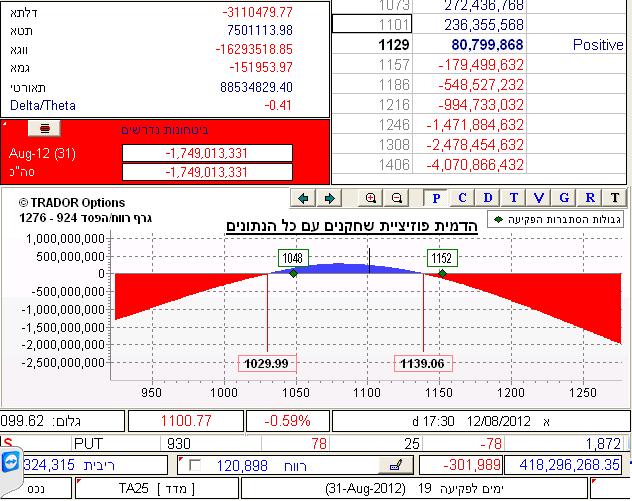
Task: Toggle the C chart view button
Action: click(462, 198)
